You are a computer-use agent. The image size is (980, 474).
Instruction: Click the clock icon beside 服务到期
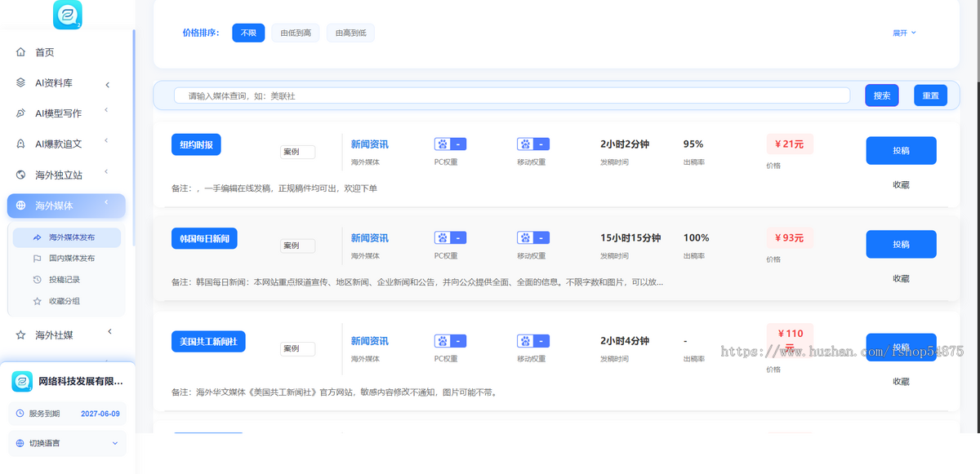[x=20, y=414]
